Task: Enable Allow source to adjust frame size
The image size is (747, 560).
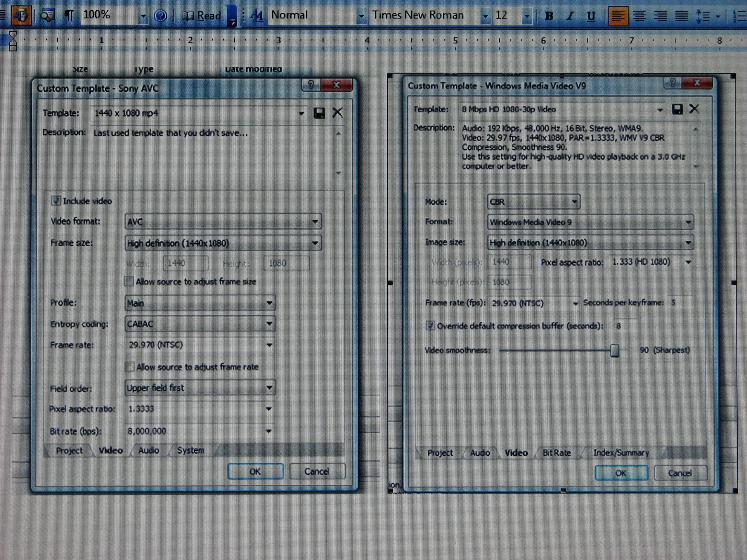Action: coord(129,281)
